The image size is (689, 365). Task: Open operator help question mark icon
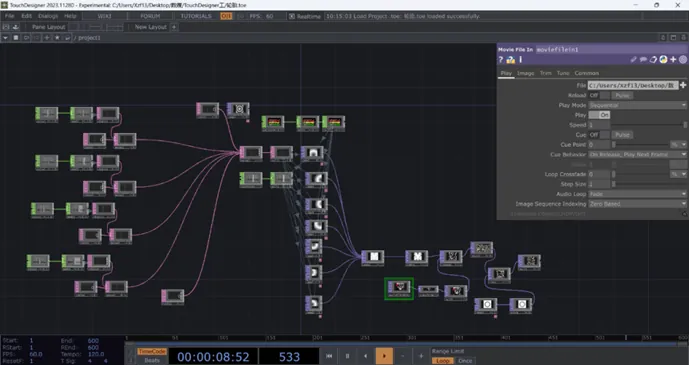coord(501,59)
